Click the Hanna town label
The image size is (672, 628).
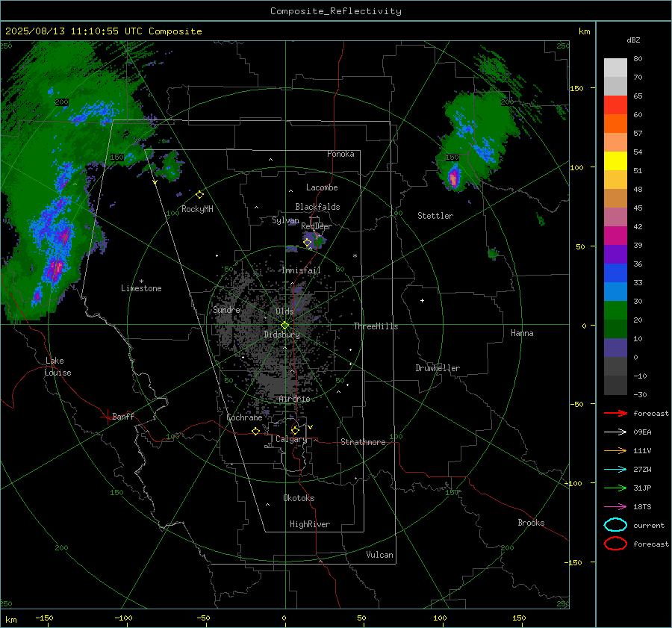click(x=522, y=333)
